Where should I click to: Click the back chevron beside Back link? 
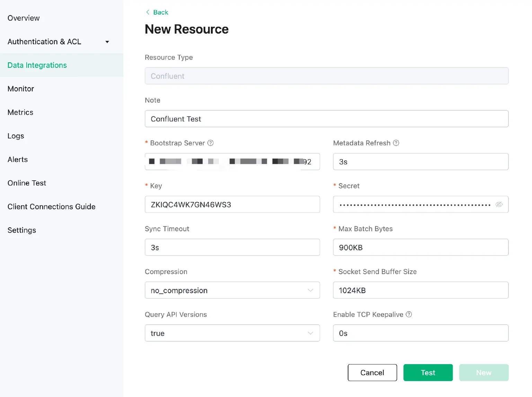(x=148, y=12)
